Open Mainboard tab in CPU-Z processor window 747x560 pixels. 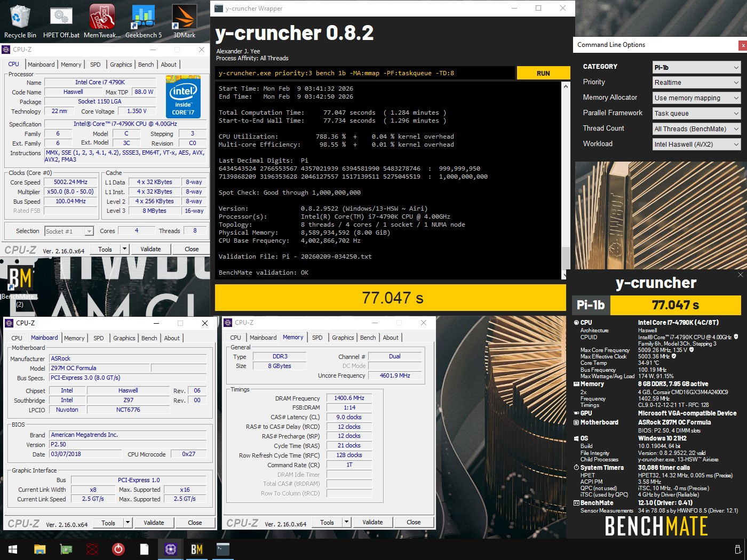[x=41, y=65]
